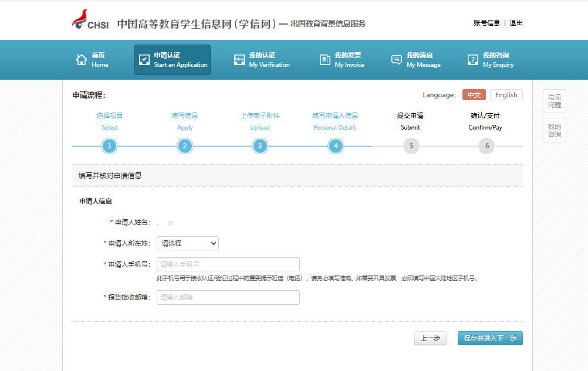588x371 pixels.
Task: Click the My Invoice icon
Action: point(325,60)
